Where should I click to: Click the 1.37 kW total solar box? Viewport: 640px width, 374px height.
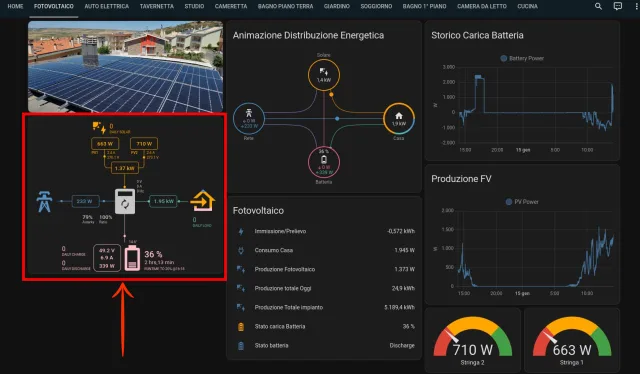point(125,168)
